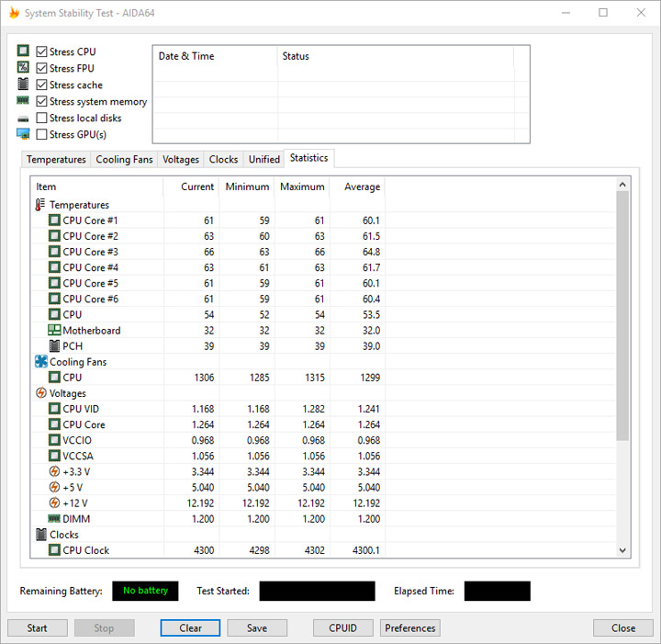Viewport: 661px width, 644px height.
Task: Select the Unified tab
Action: (263, 160)
